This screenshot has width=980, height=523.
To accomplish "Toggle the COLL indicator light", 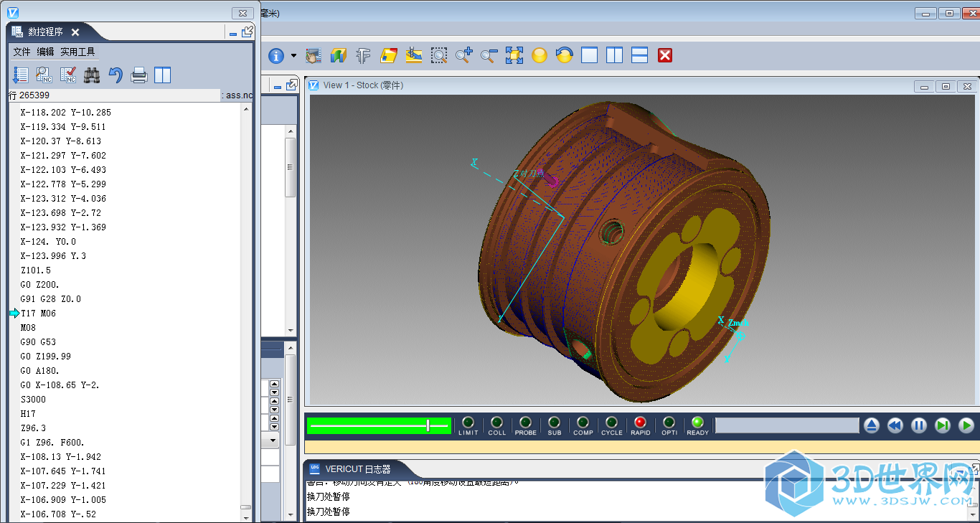I will coord(497,422).
